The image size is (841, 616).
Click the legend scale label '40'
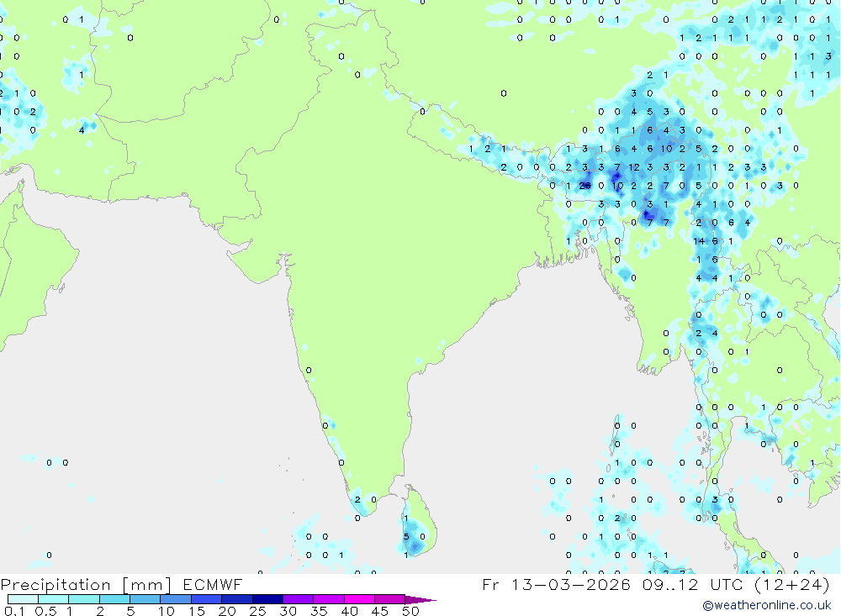(x=349, y=611)
